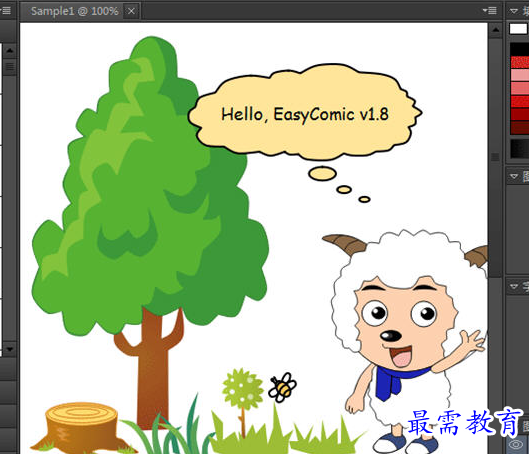Image resolution: width=529 pixels, height=454 pixels.
Task: Collapse the lower right panel using its triangle
Action: click(513, 286)
